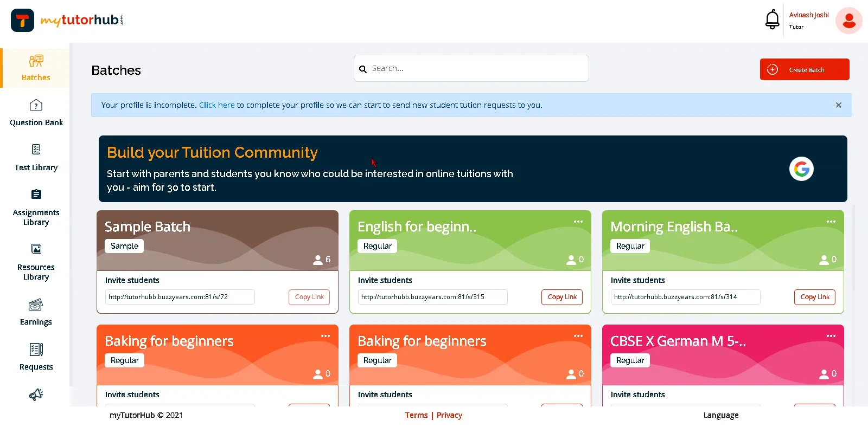Copy Link for English for beginn.. batch

pyautogui.click(x=562, y=297)
